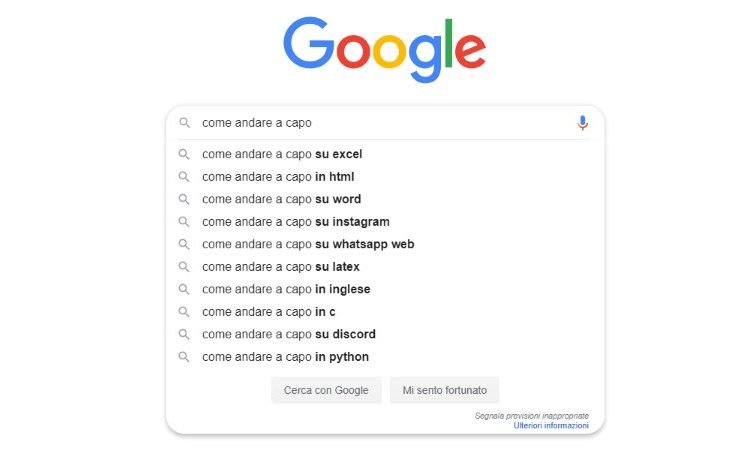This screenshot has height=454, width=750.
Task: Click the microphone voice search icon
Action: pyautogui.click(x=582, y=123)
